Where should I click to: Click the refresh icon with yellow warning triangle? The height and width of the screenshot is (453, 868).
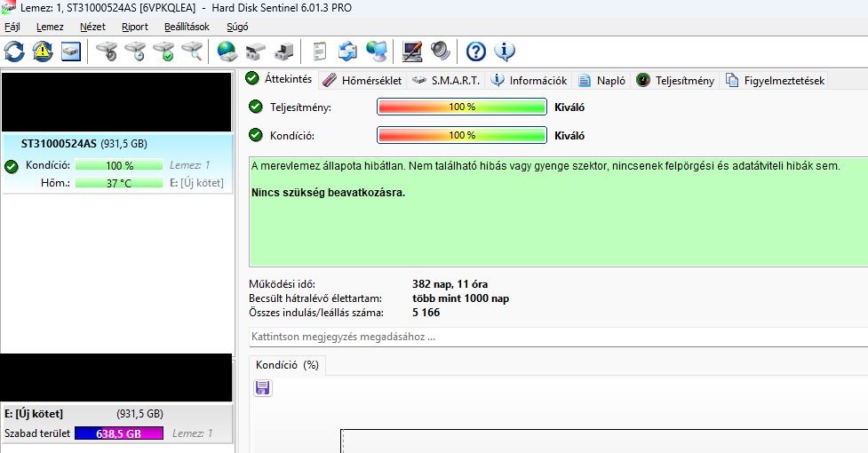tap(43, 52)
